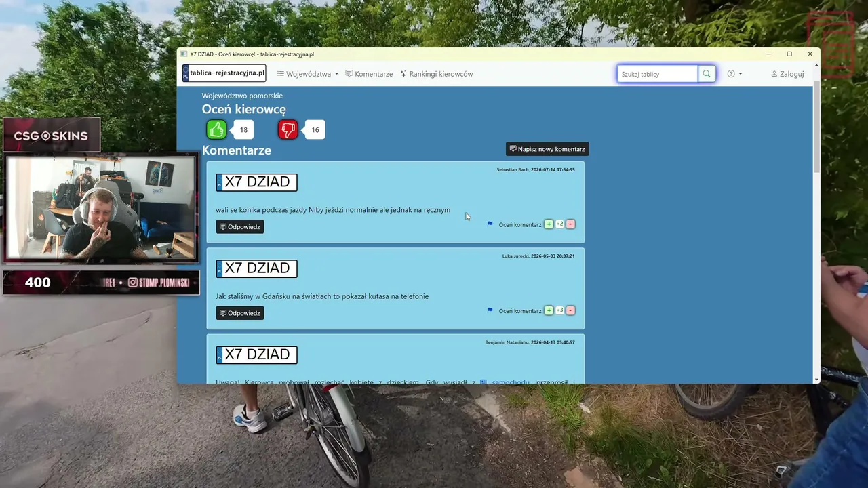Open X7 DZIAD plate in Luka Jurecki's comment

tap(256, 268)
